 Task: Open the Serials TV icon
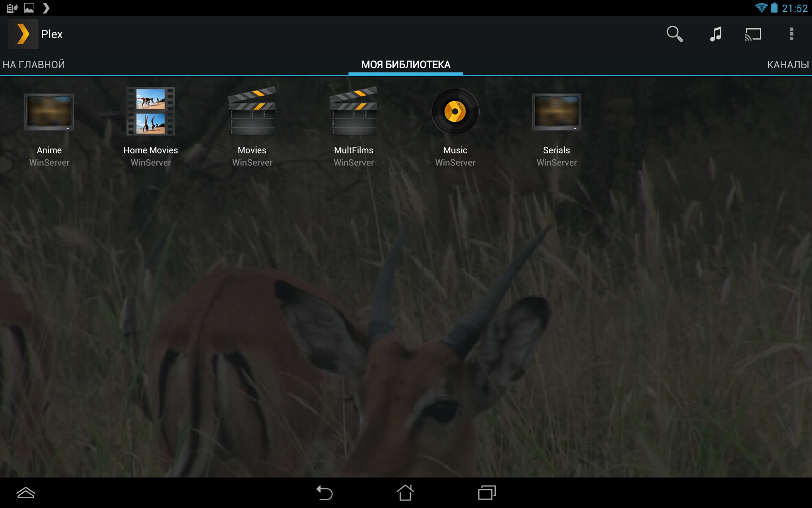tap(557, 112)
